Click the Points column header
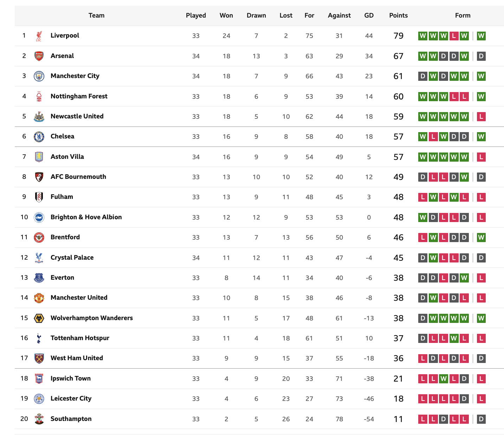Image resolution: width=504 pixels, height=435 pixels. click(399, 15)
